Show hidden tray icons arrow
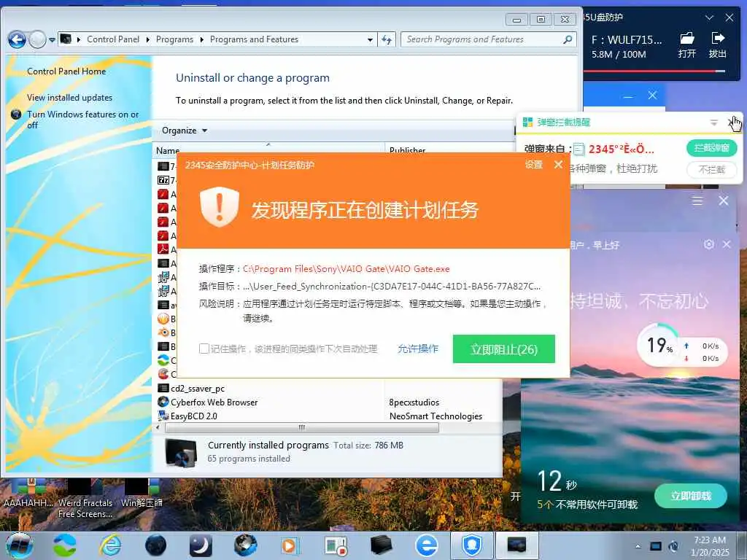The image size is (747, 560). coord(638,546)
